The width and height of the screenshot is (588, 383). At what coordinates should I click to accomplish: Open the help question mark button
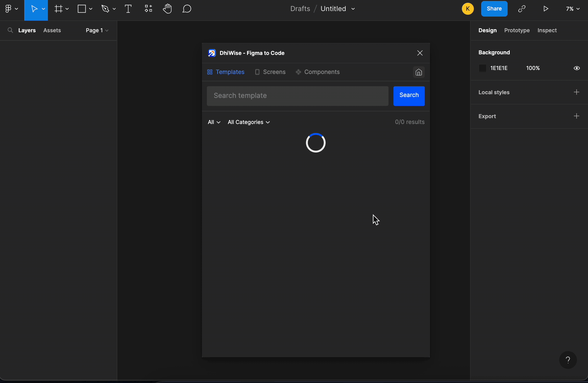coord(568,360)
